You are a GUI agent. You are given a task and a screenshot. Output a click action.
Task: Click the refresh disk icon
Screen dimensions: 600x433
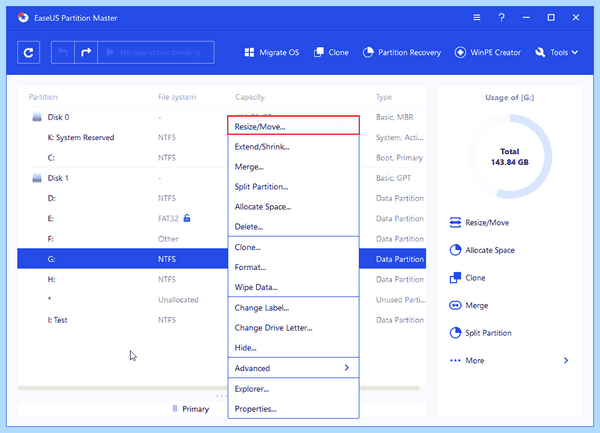click(28, 52)
